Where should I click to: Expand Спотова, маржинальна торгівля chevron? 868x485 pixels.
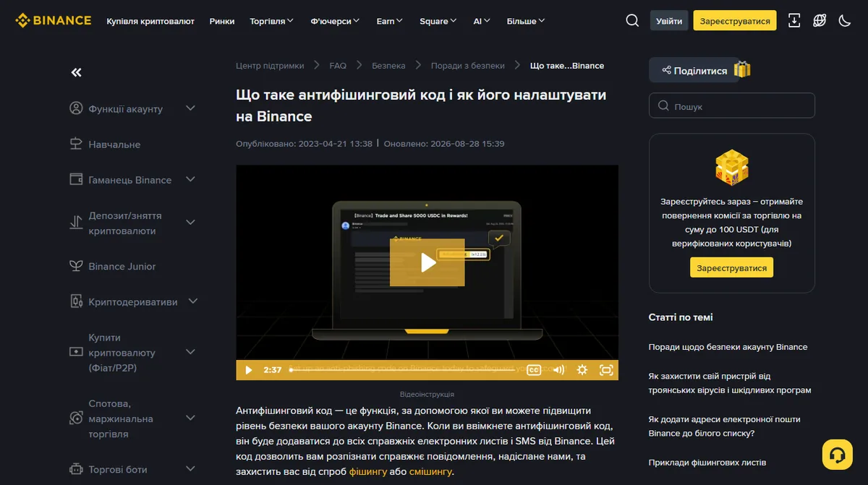[190, 419]
